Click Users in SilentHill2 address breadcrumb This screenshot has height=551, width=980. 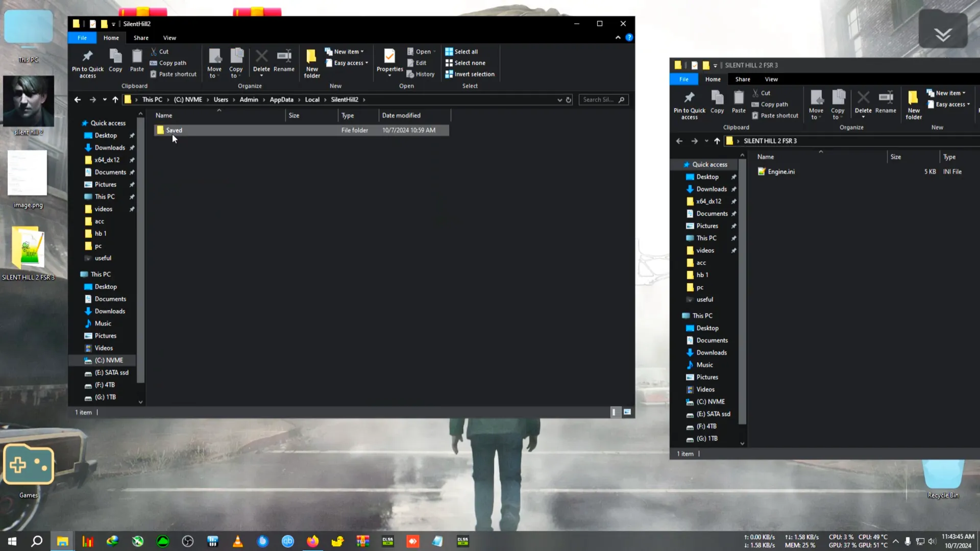click(x=220, y=99)
